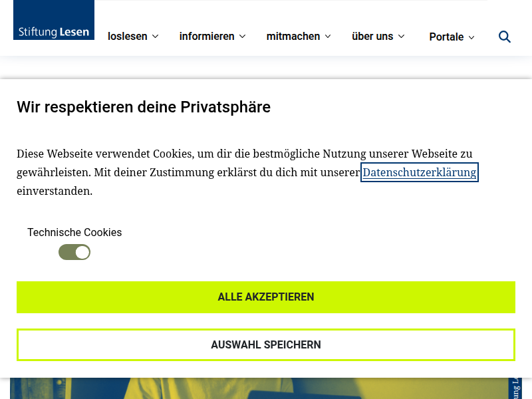Expand the Portale menu
Viewport: 532px width, 399px height.
pyautogui.click(x=452, y=37)
